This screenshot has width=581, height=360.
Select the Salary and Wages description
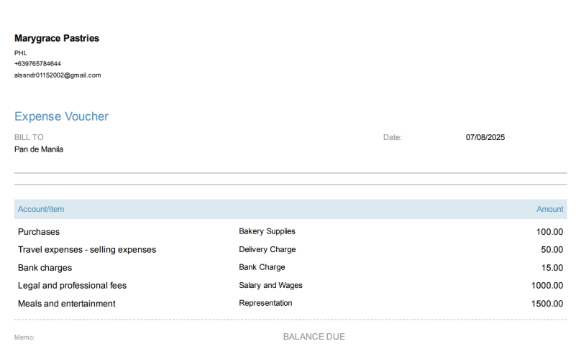(271, 286)
